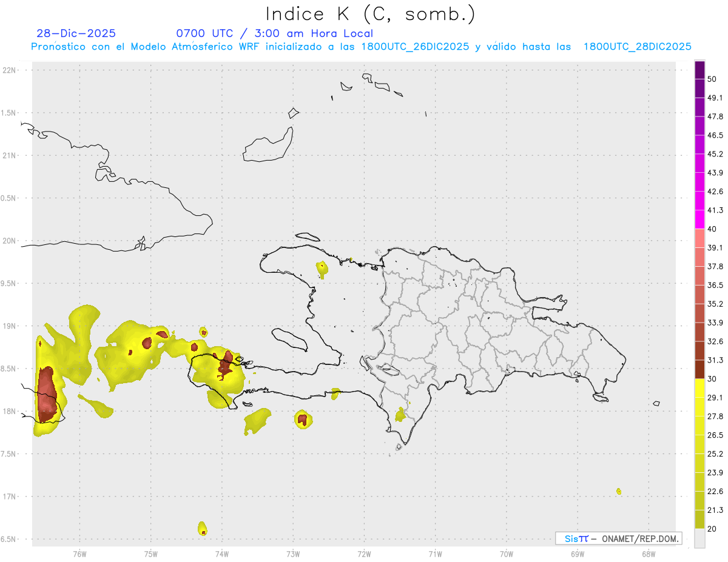Click the round red-centered blob south of Haiti near 73W

click(303, 419)
